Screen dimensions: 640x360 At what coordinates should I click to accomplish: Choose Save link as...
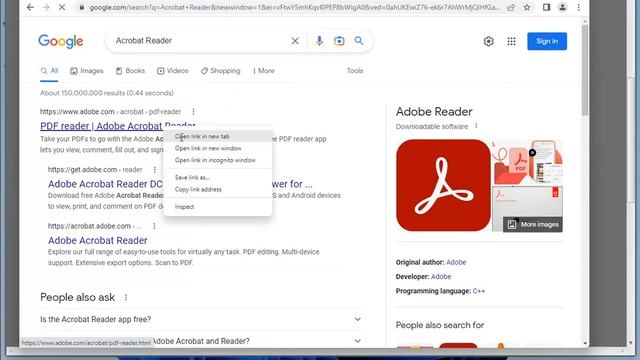point(218,178)
